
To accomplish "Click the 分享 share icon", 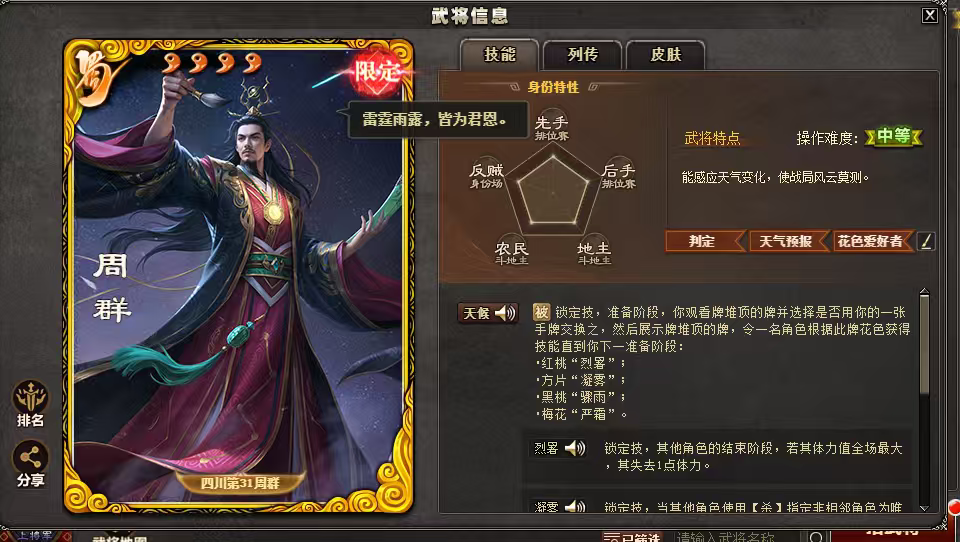I will 30,464.
